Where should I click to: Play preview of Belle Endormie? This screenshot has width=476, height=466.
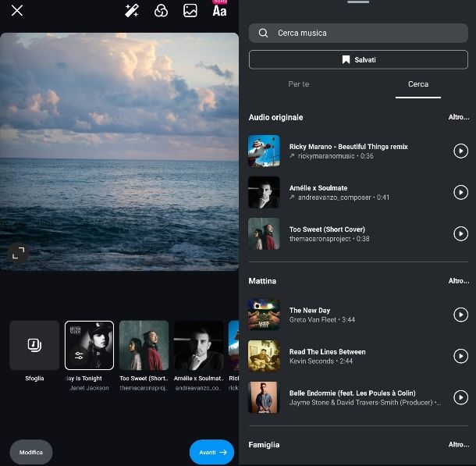(461, 397)
